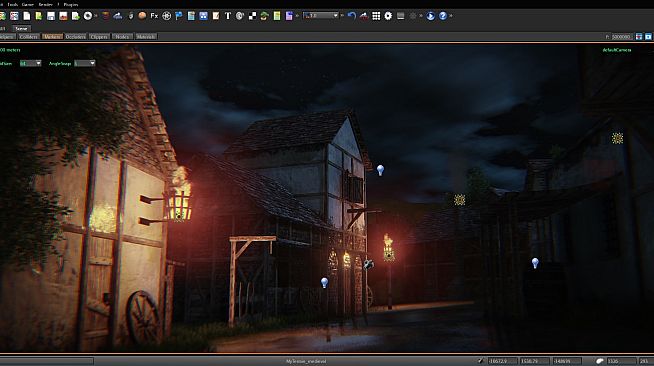The height and width of the screenshot is (366, 654).
Task: Select particle emitter icon at upper right
Action: (617, 138)
